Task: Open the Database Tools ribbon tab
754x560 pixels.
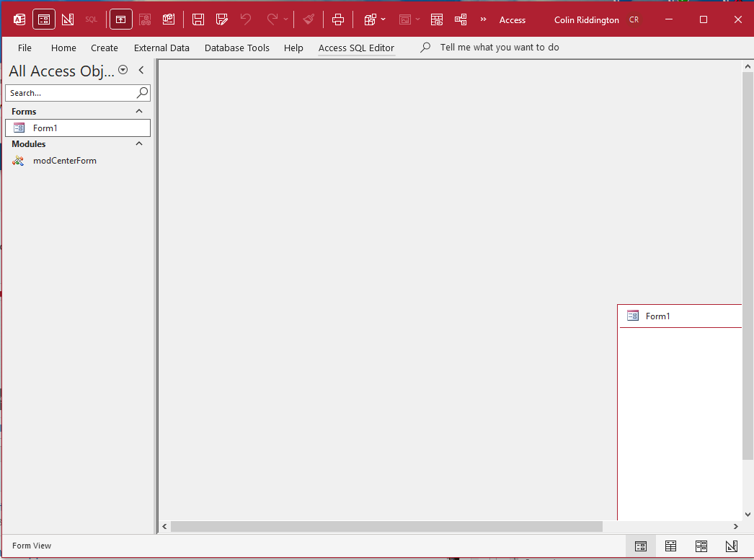Action: [236, 48]
